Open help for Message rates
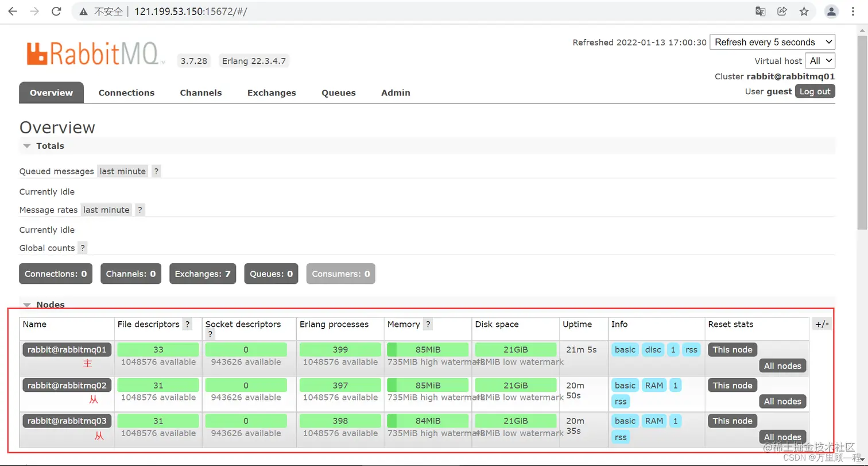 [140, 210]
